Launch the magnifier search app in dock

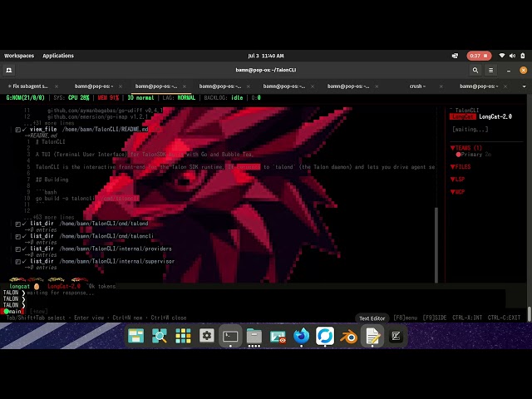(160, 336)
